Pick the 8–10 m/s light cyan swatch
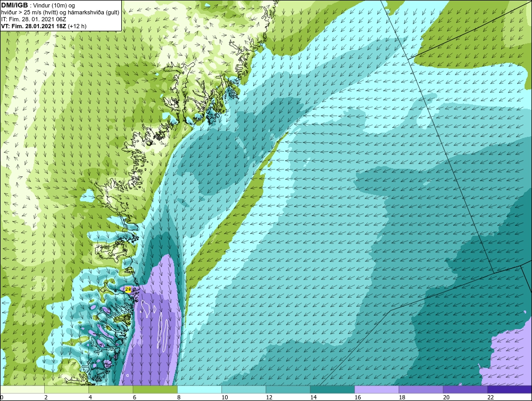The width and height of the screenshot is (532, 401). (x=199, y=389)
